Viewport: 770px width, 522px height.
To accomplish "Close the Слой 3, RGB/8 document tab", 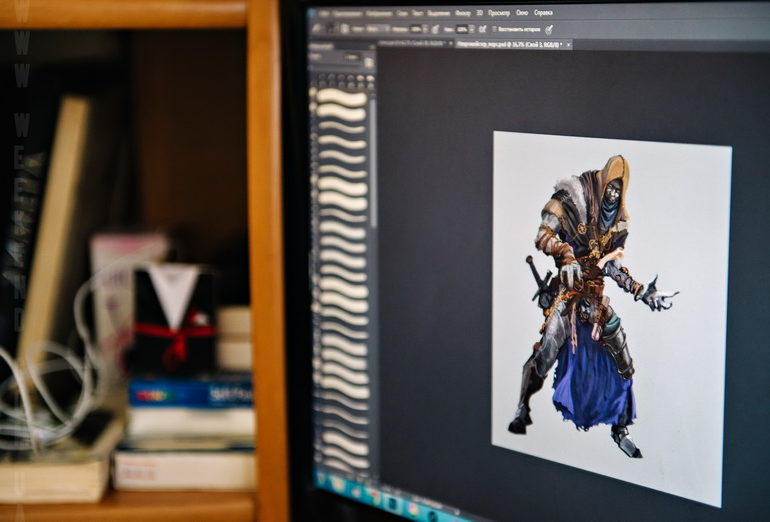I will coord(568,45).
